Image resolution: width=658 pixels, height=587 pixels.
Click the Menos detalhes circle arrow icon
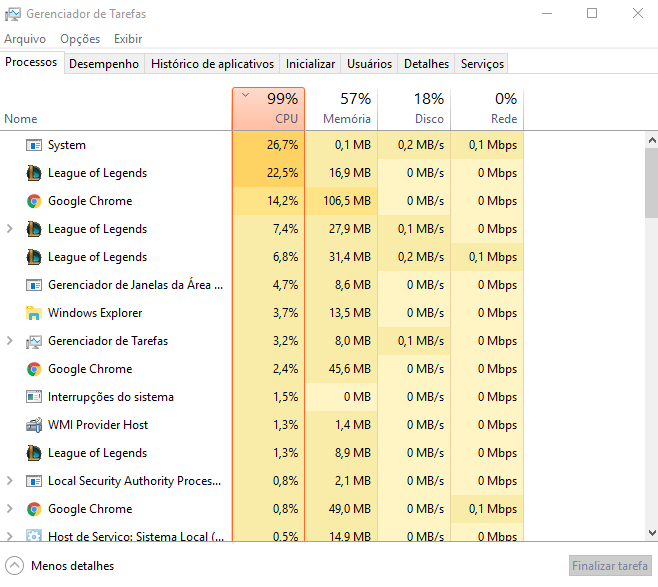point(15,566)
